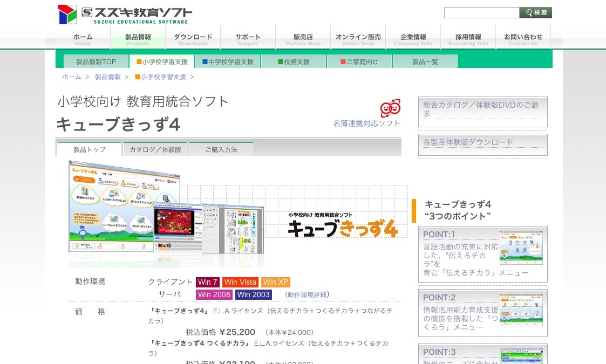Open the サポート Support menu
606x364 pixels.
(248, 39)
